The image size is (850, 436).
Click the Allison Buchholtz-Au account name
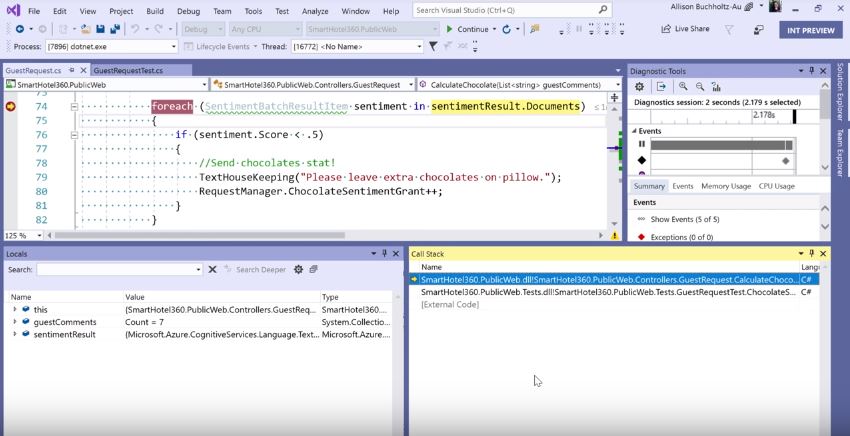(706, 7)
